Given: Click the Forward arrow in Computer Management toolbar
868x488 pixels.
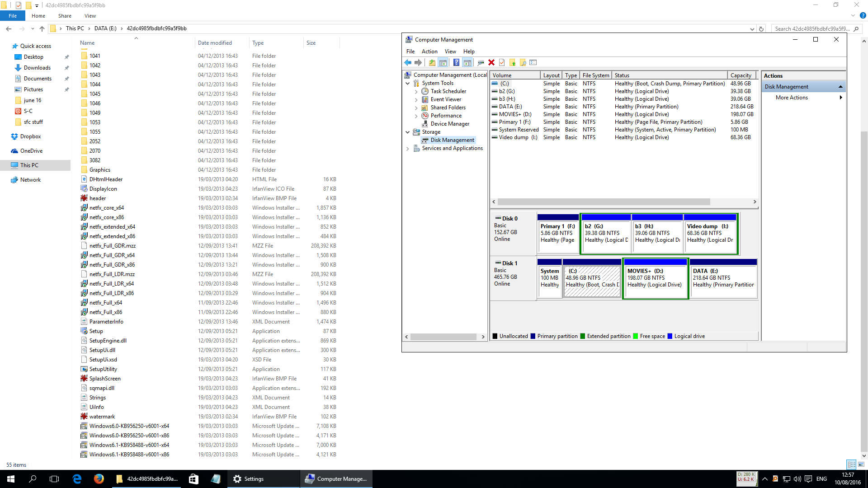Looking at the screenshot, I should point(418,62).
